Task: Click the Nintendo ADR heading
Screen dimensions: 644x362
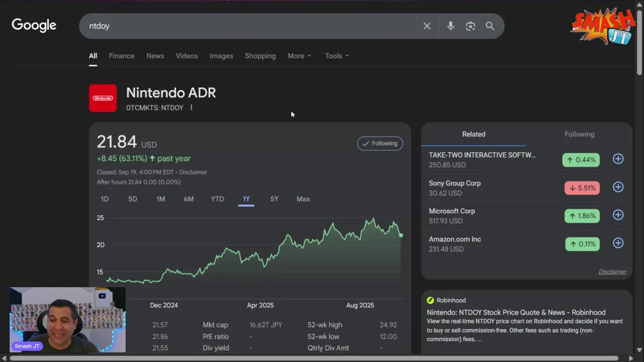Action: click(171, 93)
